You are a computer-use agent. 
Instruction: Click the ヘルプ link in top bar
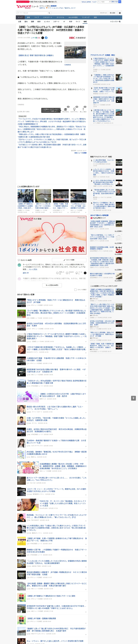[x=94, y=2]
